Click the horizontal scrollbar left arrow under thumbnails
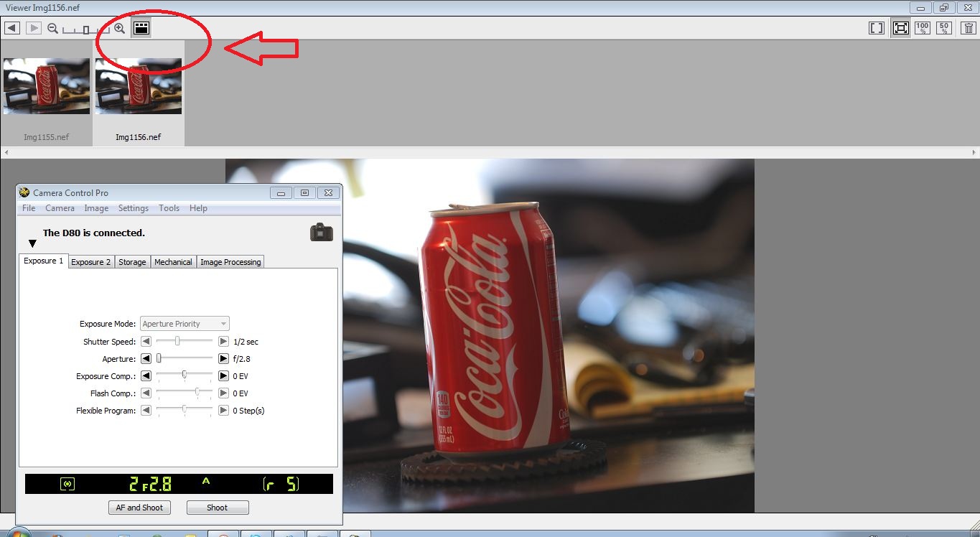The height and width of the screenshot is (537, 980). (5, 152)
